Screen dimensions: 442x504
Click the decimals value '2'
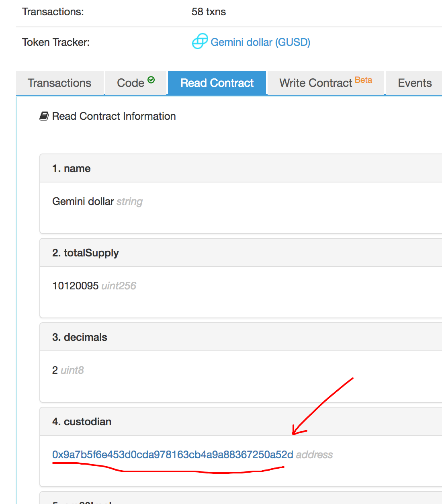click(55, 370)
